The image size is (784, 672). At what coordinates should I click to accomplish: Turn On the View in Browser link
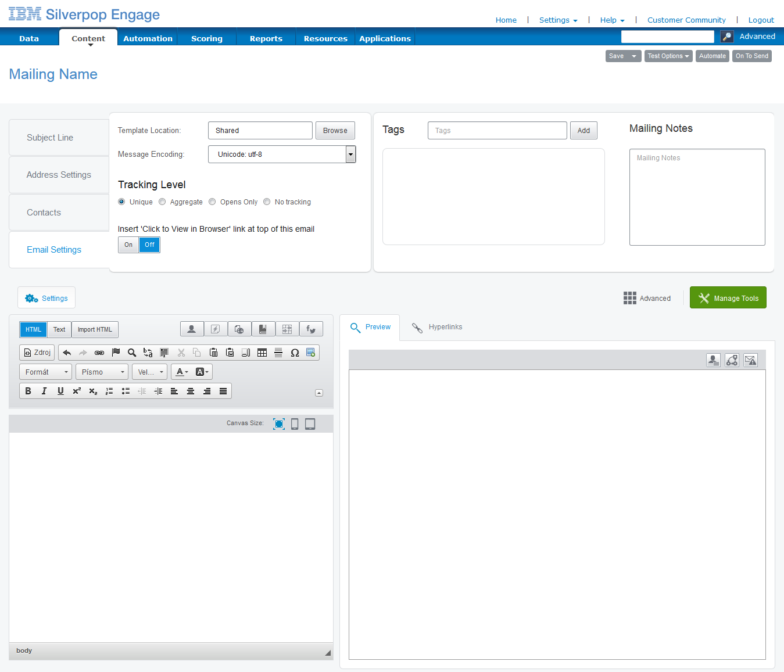click(x=128, y=245)
